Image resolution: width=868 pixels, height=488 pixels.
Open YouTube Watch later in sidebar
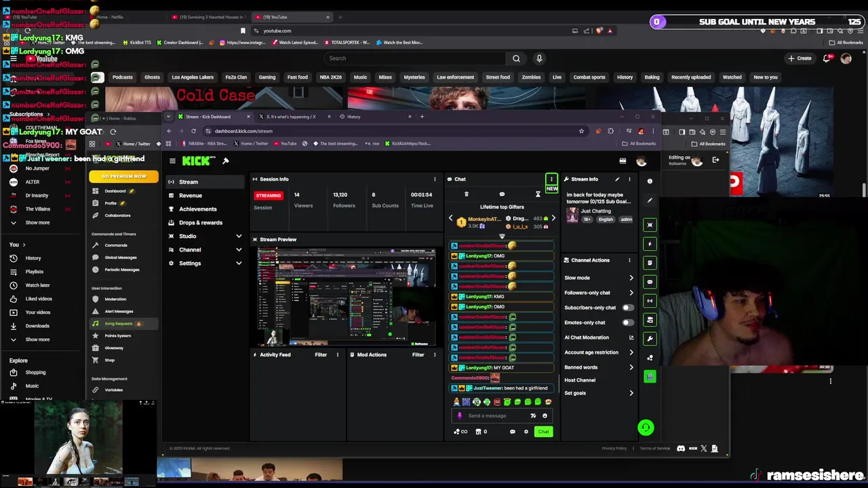[x=37, y=285]
